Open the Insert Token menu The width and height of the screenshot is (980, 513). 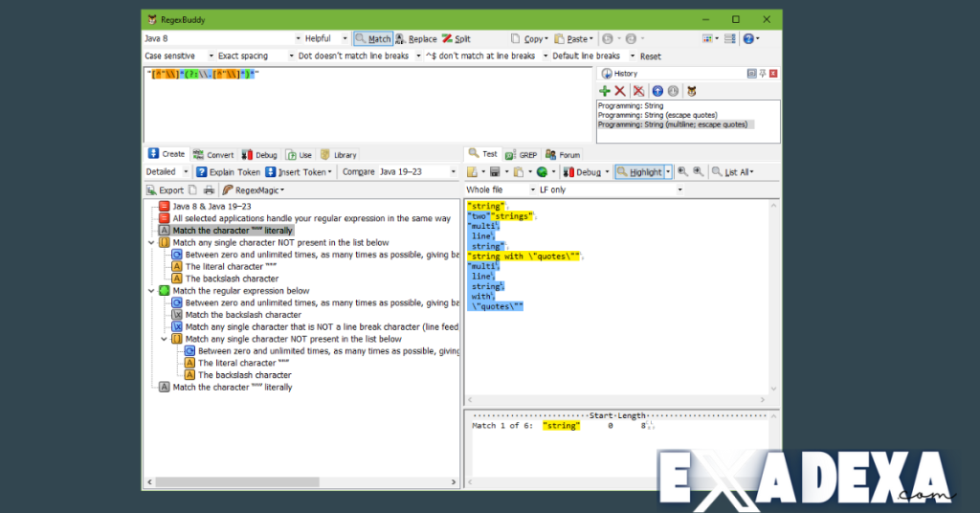(299, 172)
